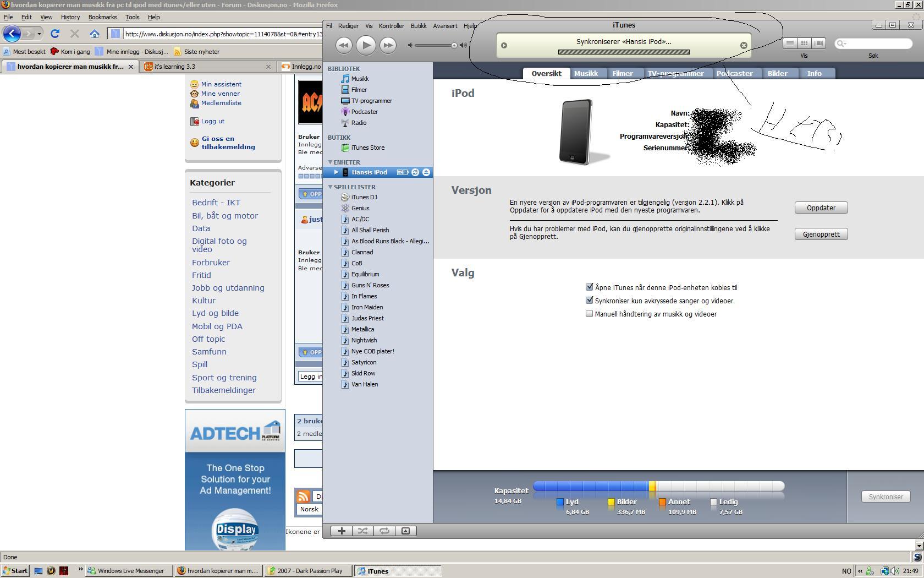
Task: Select the Metallica playlist
Action: (x=362, y=329)
